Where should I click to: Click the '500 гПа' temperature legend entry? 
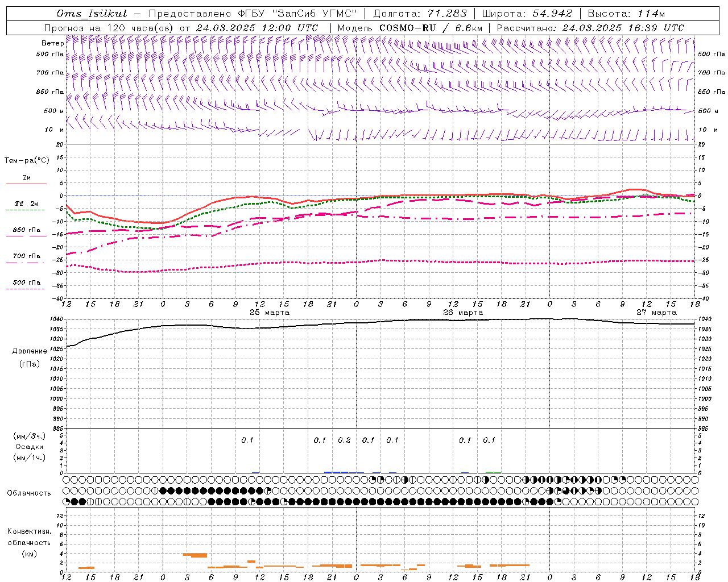click(26, 282)
